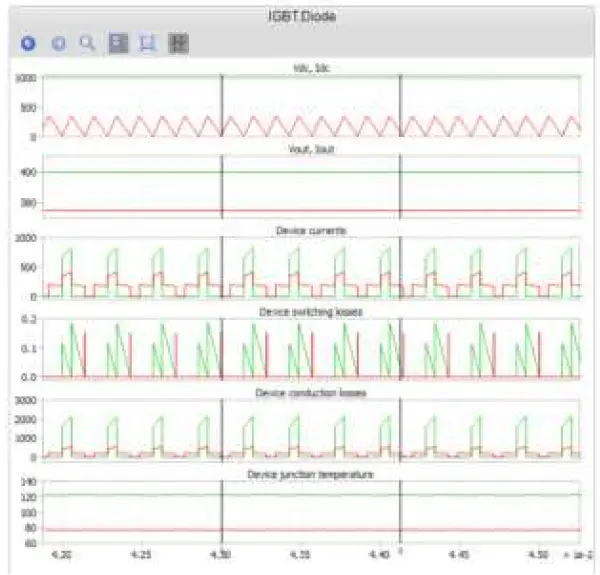Click the 0.1 y-axis label of switching losses

pyautogui.click(x=29, y=349)
